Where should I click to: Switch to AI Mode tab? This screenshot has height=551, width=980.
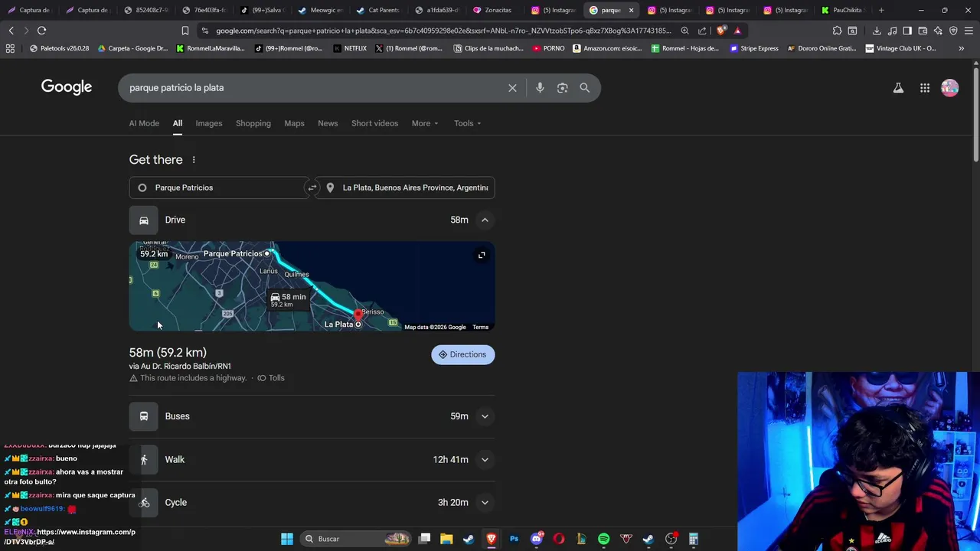(144, 123)
